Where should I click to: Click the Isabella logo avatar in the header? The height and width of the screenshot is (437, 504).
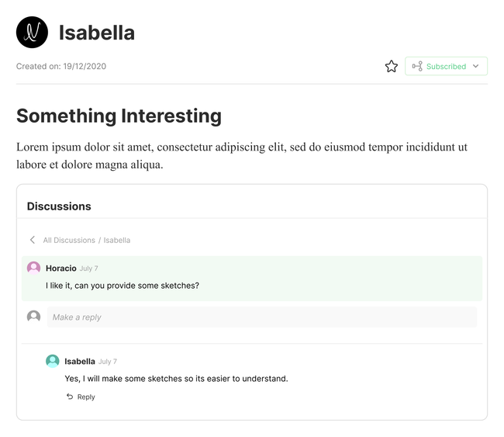(32, 32)
